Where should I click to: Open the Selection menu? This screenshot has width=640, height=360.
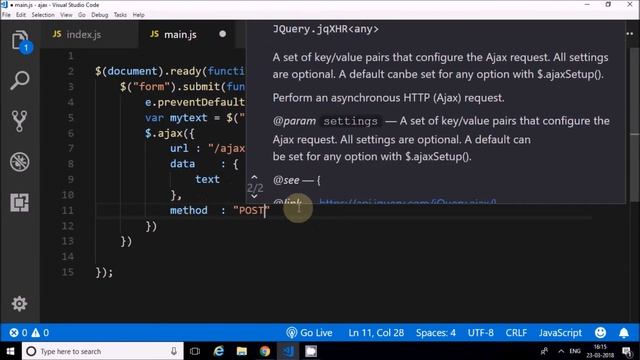[43, 15]
